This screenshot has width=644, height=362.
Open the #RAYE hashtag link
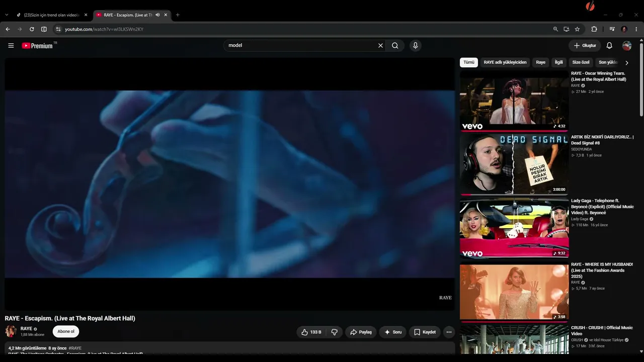[75, 348]
